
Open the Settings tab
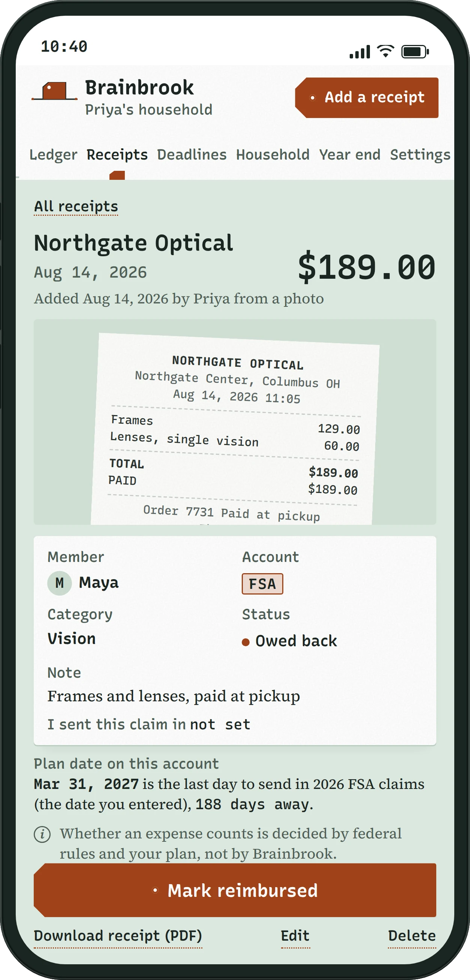(x=420, y=155)
